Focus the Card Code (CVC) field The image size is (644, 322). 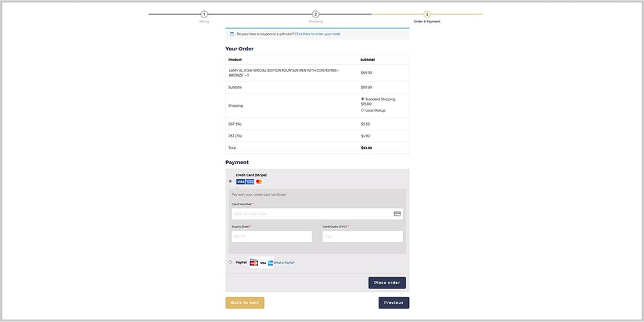(x=363, y=236)
